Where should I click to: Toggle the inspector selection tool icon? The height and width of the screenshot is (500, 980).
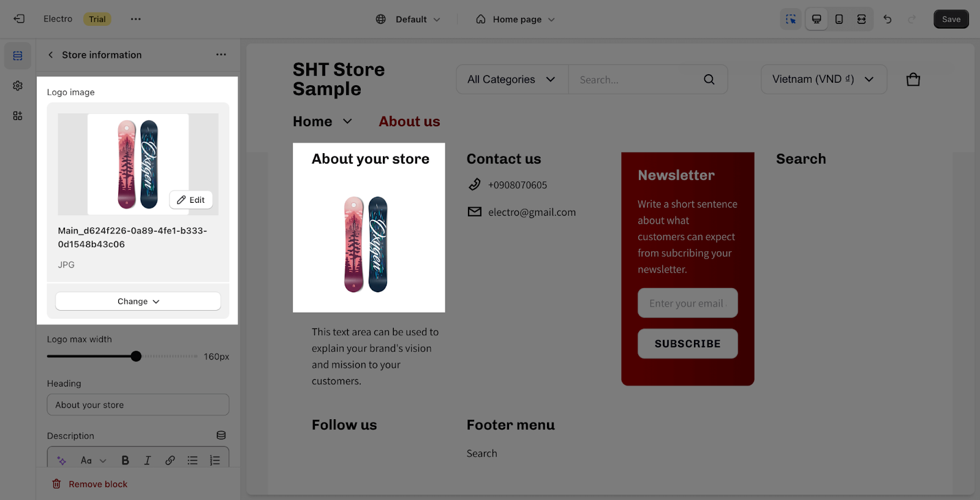click(x=791, y=19)
